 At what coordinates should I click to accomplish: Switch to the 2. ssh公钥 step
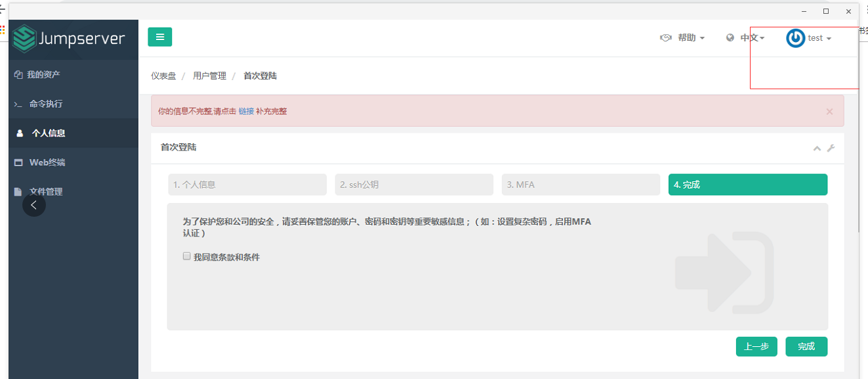point(414,185)
